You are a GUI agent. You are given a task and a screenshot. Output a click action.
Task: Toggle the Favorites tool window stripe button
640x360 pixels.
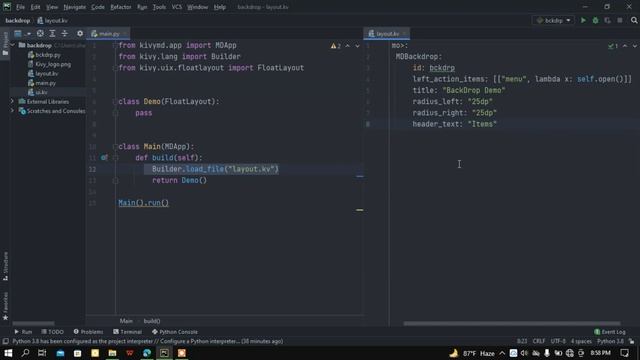coord(5,306)
